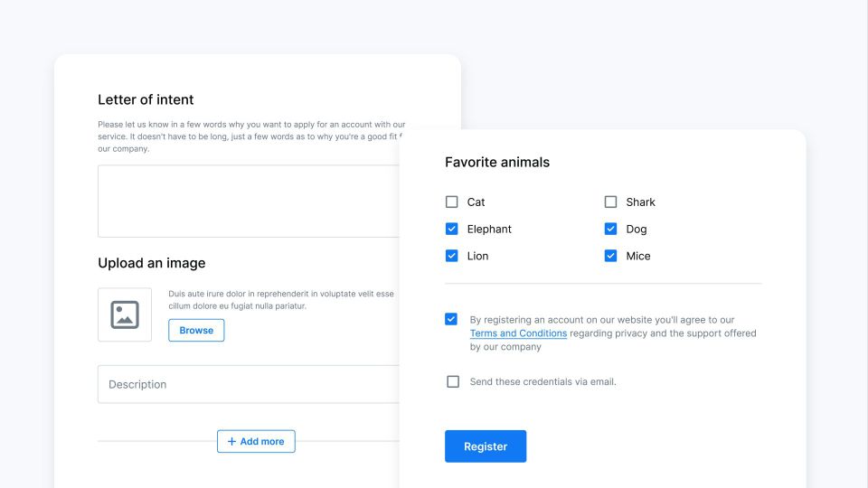Uncheck the terms agreement checkbox

point(451,319)
